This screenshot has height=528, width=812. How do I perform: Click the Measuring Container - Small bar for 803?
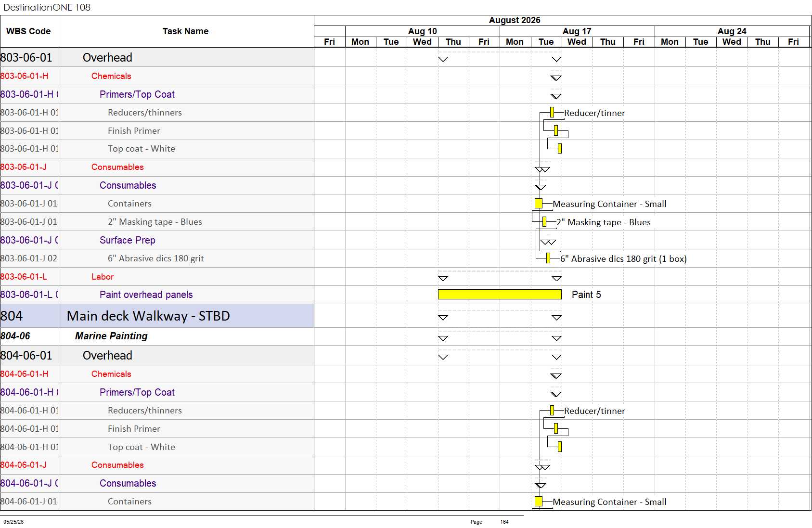[539, 204]
